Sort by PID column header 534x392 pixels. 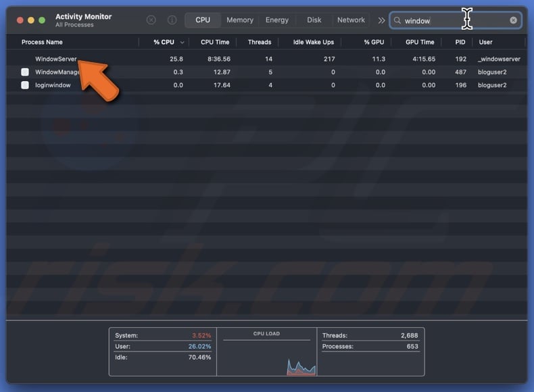[x=460, y=42]
